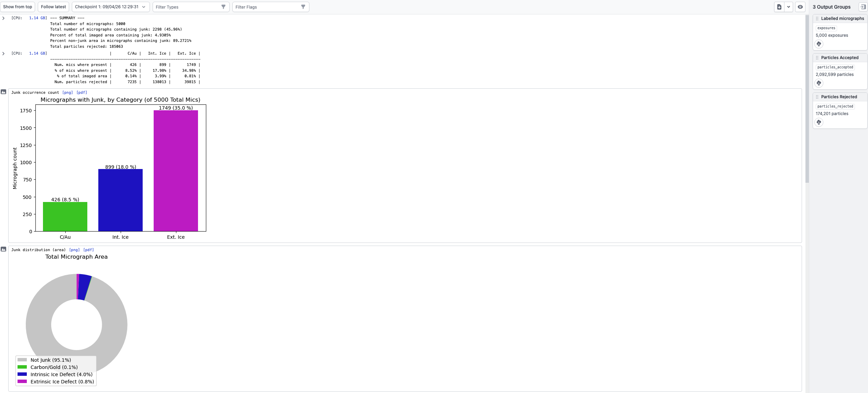Expand the junk table log entry chevron
Image resolution: width=868 pixels, height=393 pixels.
pyautogui.click(x=3, y=54)
